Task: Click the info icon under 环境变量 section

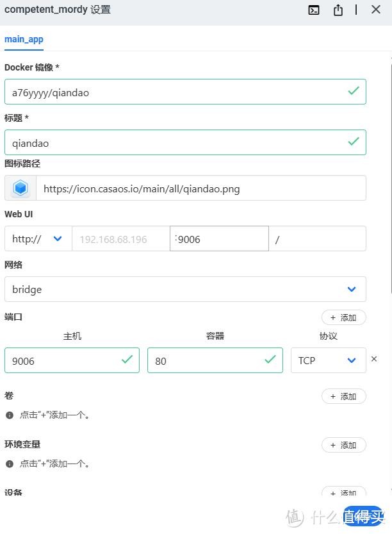Action: 10,464
